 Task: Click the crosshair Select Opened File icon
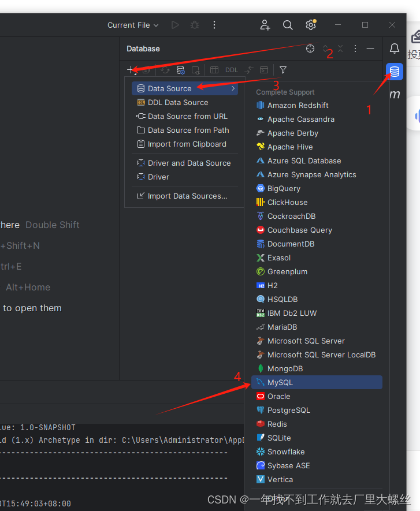(310, 49)
